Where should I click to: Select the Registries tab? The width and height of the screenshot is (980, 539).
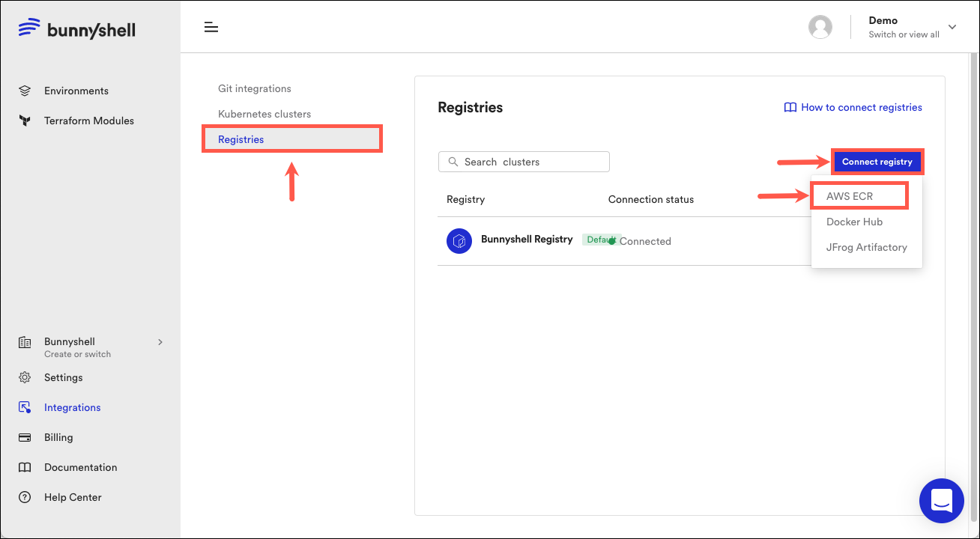(x=292, y=139)
